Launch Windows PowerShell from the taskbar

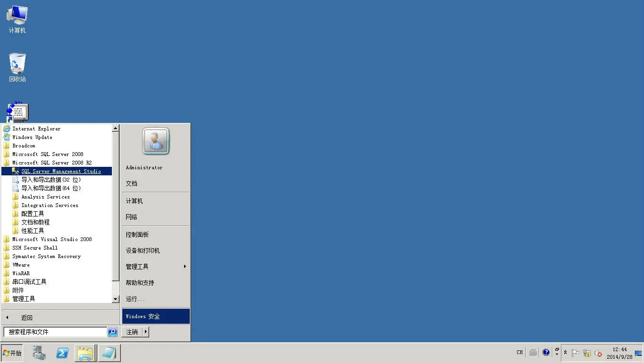point(62,353)
